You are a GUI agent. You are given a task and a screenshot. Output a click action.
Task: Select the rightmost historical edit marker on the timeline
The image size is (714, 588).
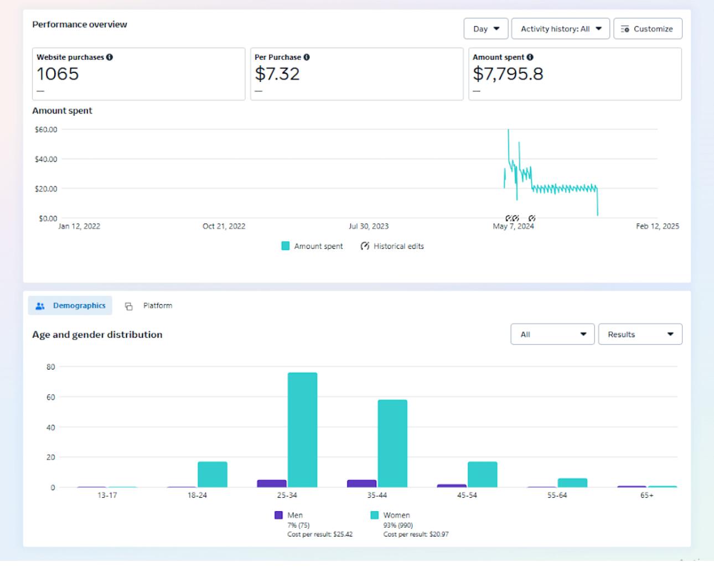pyautogui.click(x=532, y=218)
